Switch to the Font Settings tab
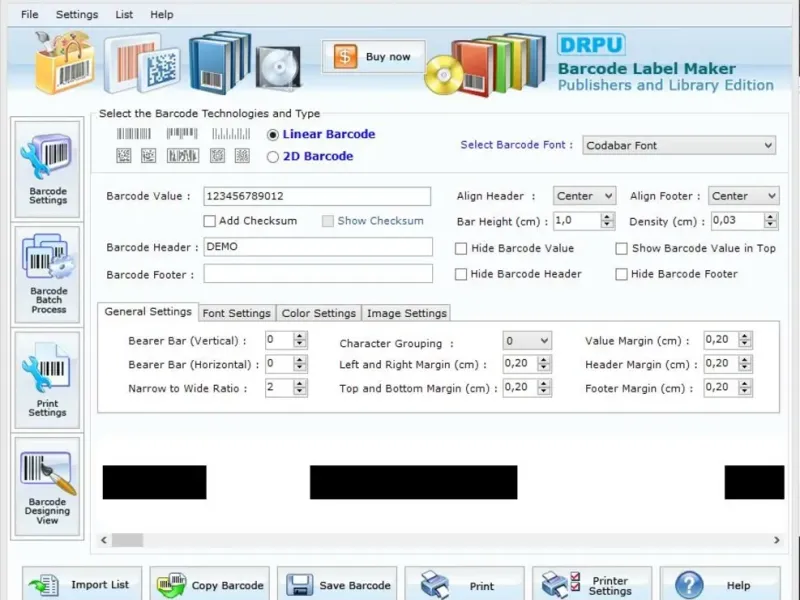Image resolution: width=800 pixels, height=600 pixels. click(x=237, y=313)
